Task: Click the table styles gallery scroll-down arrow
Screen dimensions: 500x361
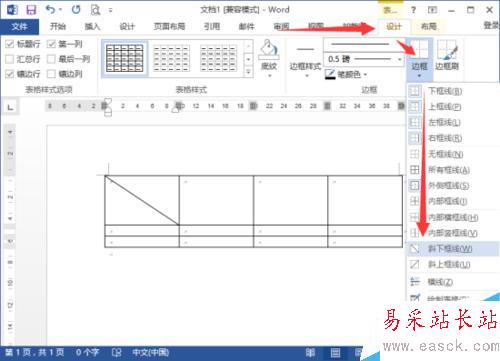Action: pos(248,59)
